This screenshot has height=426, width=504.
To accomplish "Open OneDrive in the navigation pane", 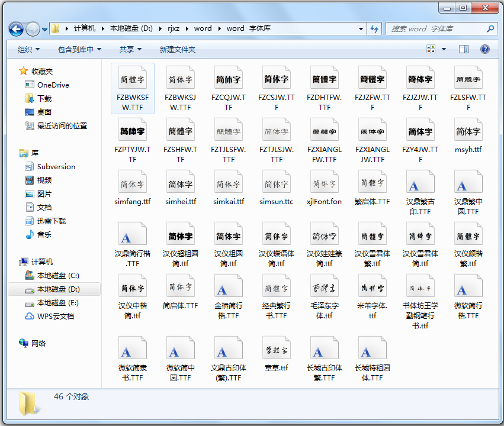I will (x=53, y=85).
